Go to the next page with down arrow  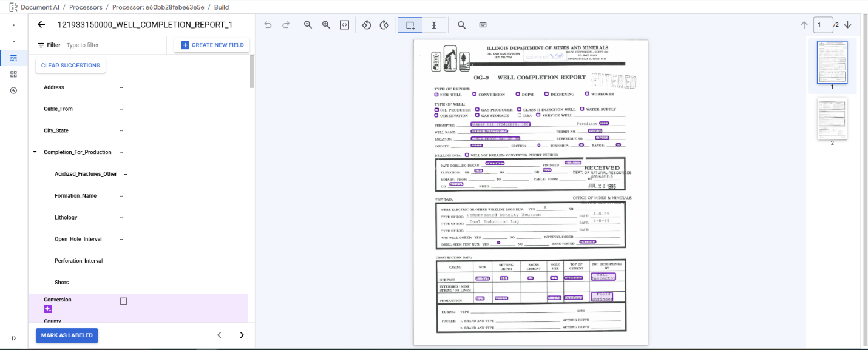click(x=848, y=25)
